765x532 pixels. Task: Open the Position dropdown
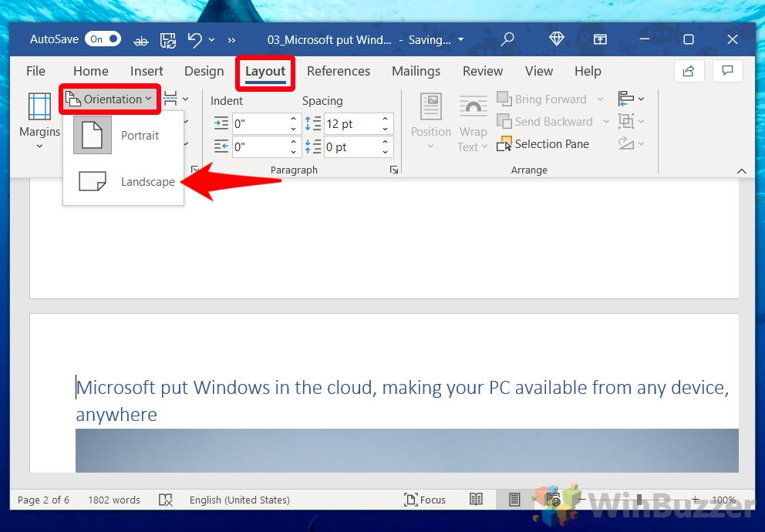tap(431, 121)
